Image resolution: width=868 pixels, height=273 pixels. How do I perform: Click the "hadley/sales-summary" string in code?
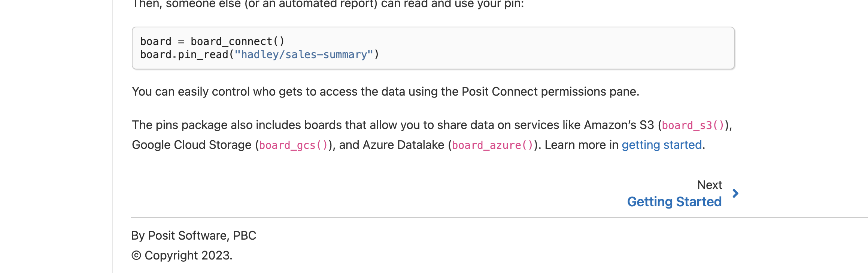click(x=304, y=55)
